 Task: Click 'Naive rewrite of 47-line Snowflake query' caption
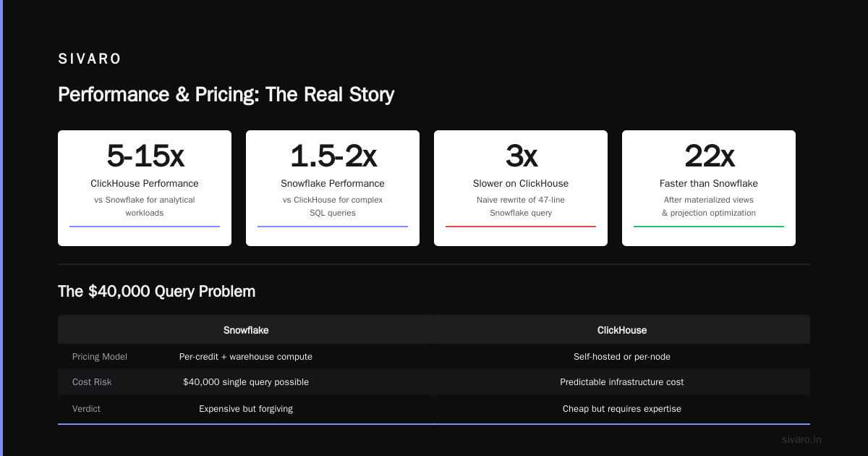521,206
